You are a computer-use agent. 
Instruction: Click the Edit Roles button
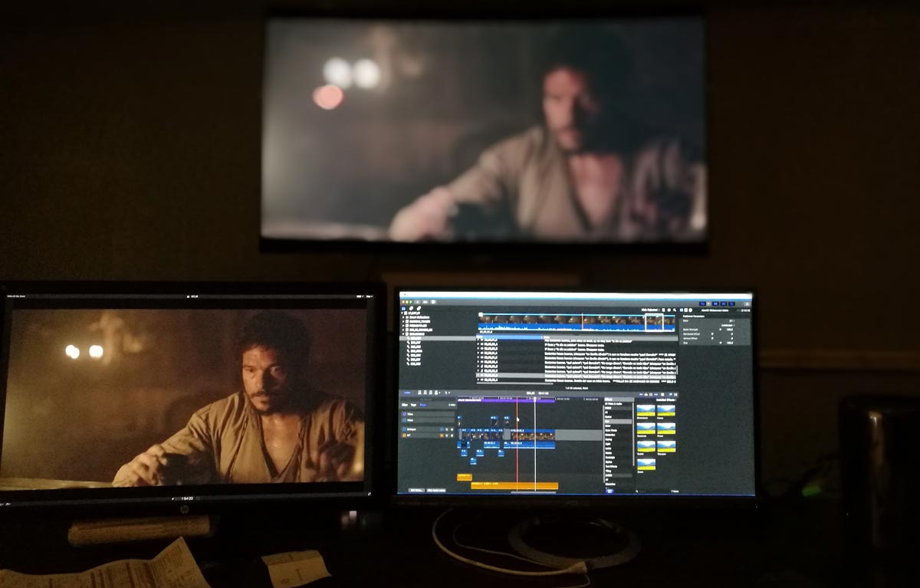(416, 490)
